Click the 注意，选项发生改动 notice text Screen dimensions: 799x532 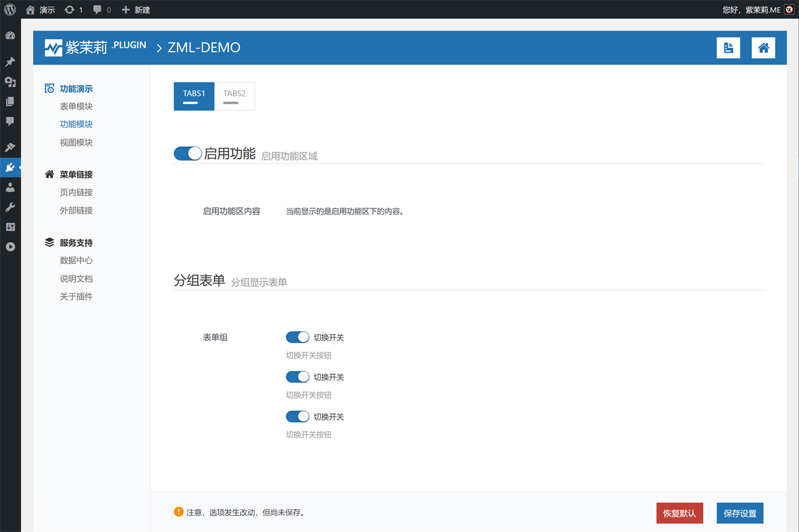(x=246, y=512)
